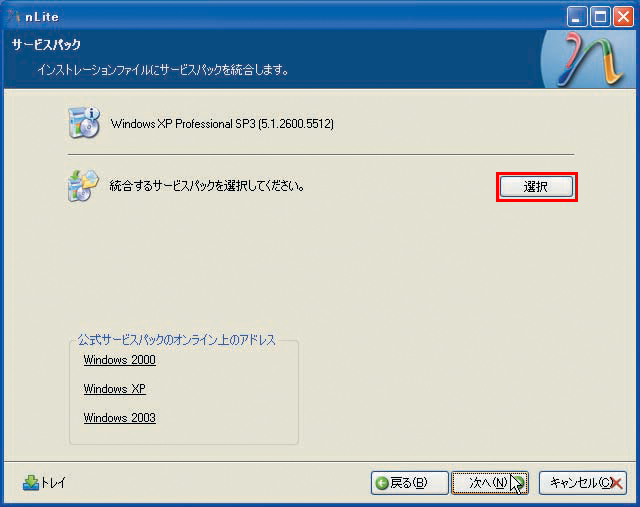640x507 pixels.
Task: Click 統合するサービスパックを選択してください text
Action: point(207,186)
